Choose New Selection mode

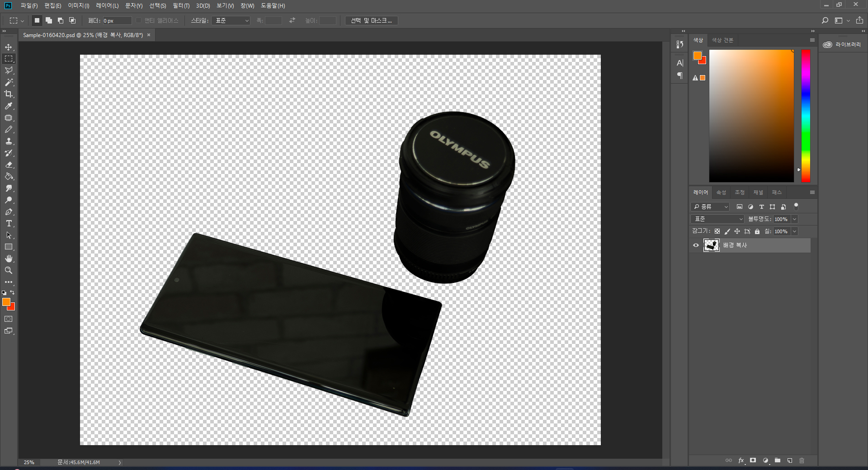click(x=37, y=20)
